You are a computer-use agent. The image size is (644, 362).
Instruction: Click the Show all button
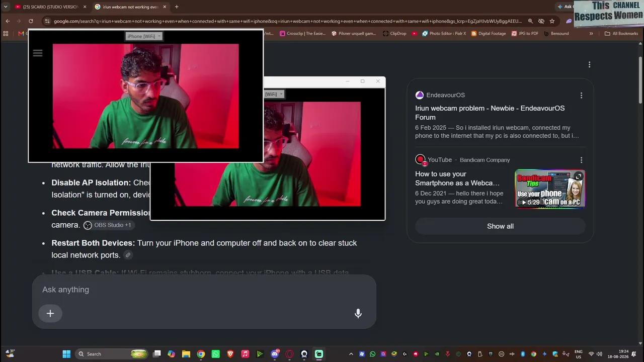[500, 226]
